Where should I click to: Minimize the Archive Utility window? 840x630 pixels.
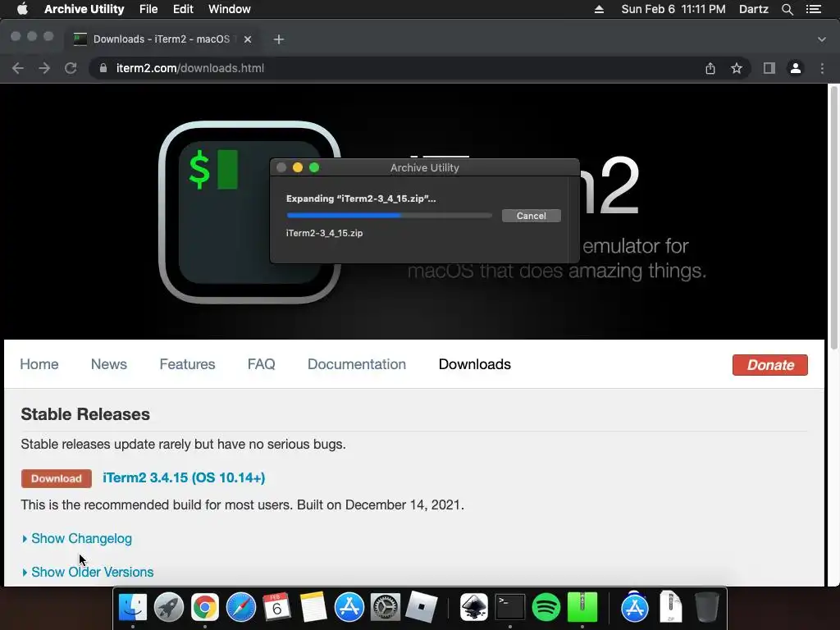coord(298,167)
